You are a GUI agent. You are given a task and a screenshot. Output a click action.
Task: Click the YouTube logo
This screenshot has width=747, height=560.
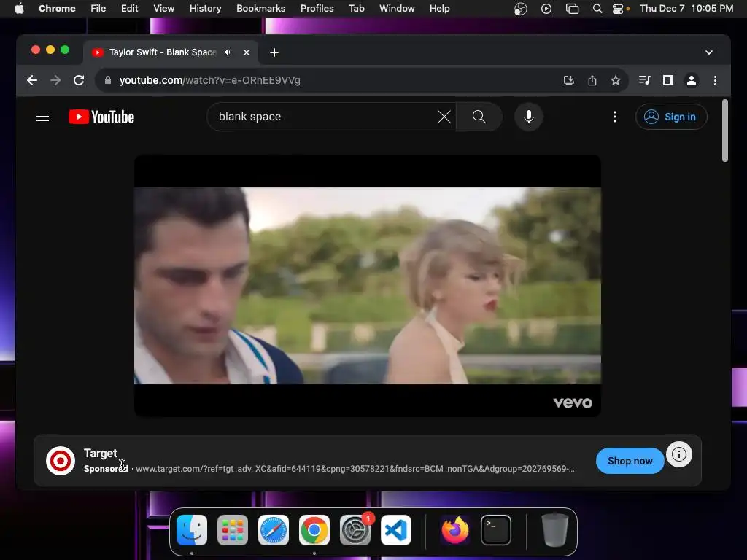(101, 117)
